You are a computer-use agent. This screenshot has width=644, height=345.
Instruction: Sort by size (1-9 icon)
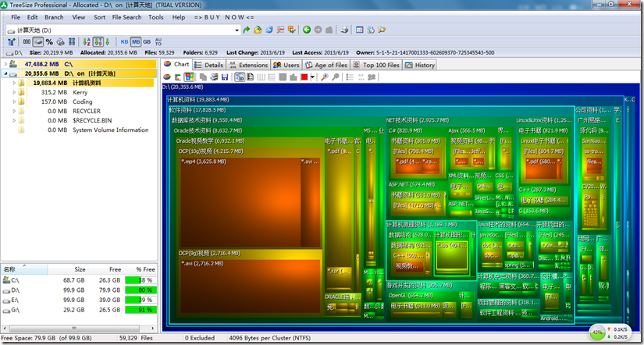[98, 41]
